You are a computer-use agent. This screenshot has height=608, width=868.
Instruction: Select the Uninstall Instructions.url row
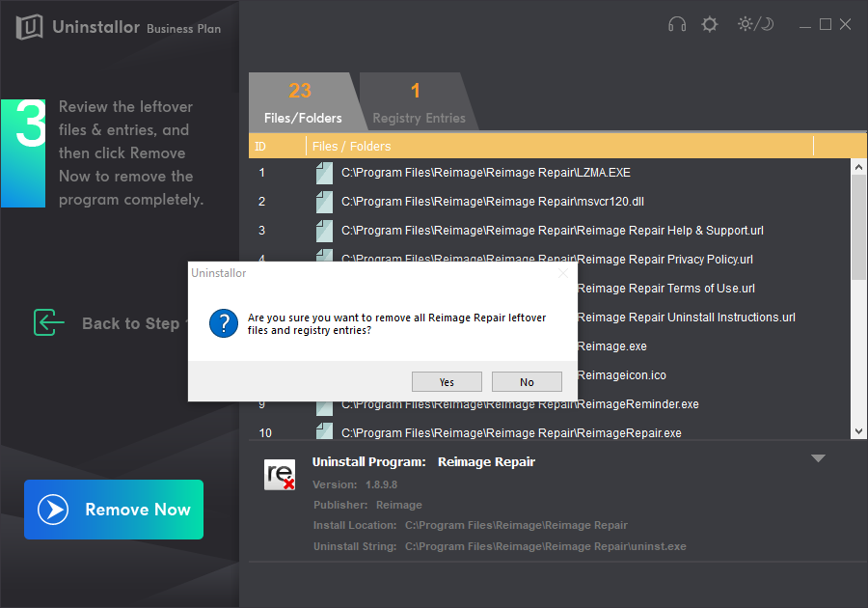pos(713,318)
